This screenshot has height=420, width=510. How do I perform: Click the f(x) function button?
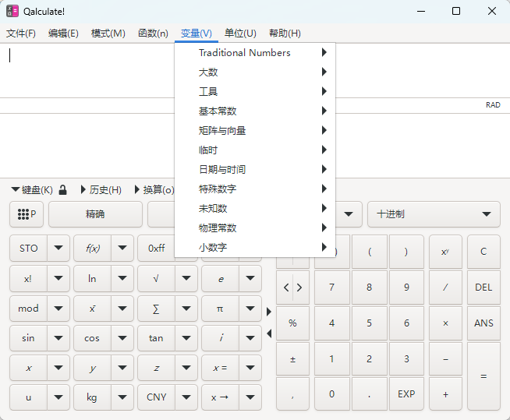pos(92,249)
